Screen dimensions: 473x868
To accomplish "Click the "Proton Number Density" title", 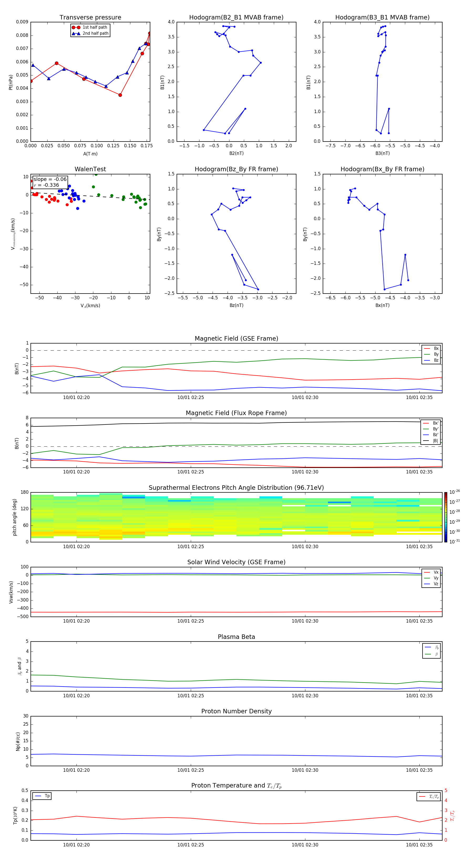I will (x=236, y=711).
